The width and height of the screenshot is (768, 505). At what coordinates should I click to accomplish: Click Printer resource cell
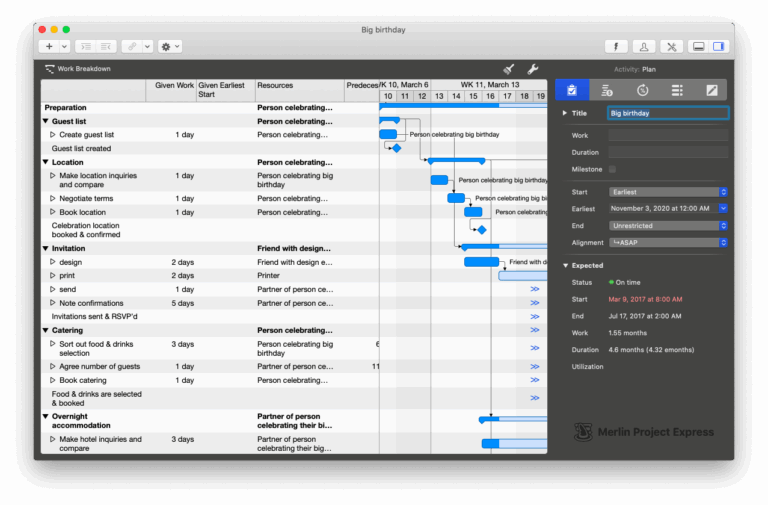click(x=268, y=276)
